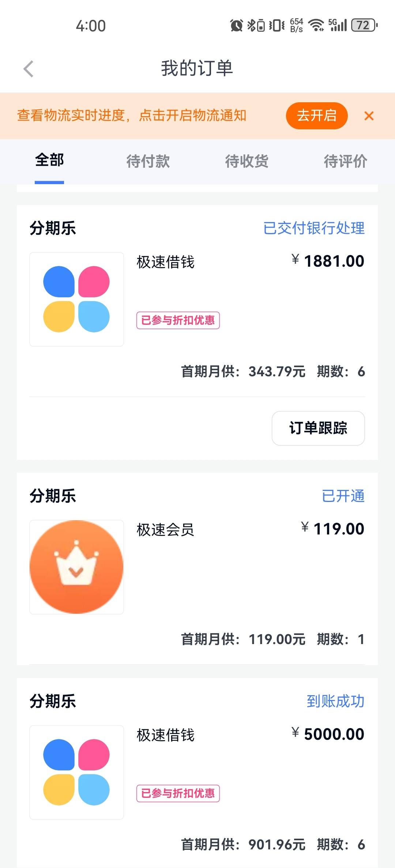Tap the 订单跟踪 button
The width and height of the screenshot is (395, 868).
318,428
